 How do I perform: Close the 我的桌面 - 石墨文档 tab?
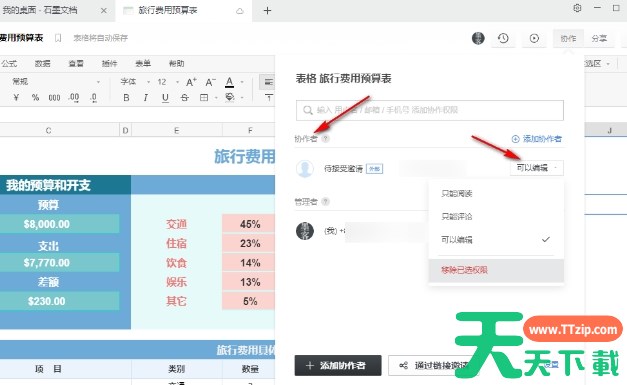(x=104, y=10)
